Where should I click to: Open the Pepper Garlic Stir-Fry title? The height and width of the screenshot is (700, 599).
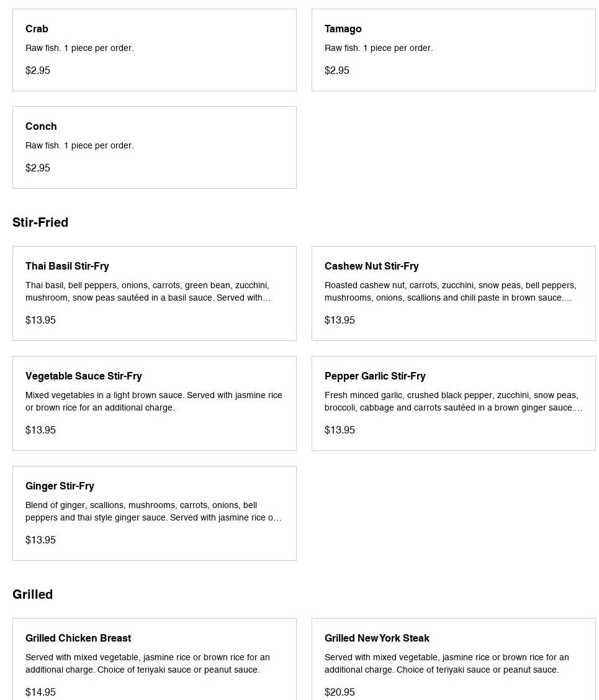[375, 376]
